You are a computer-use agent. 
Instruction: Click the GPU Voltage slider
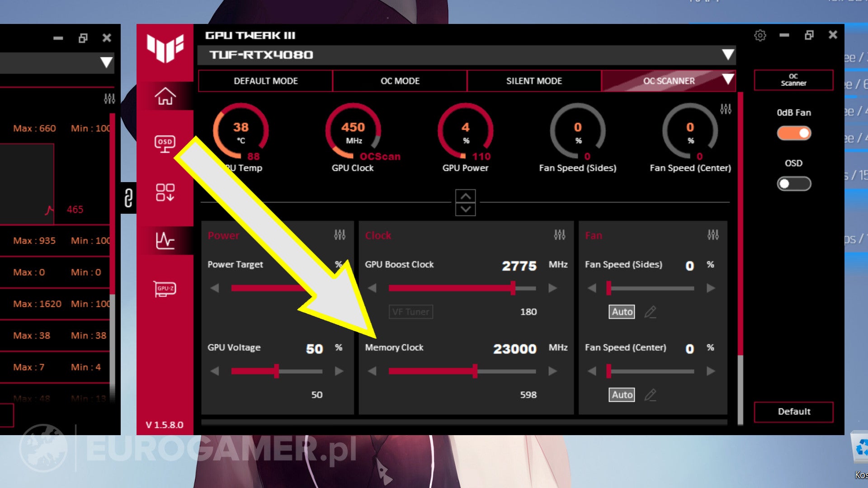277,371
